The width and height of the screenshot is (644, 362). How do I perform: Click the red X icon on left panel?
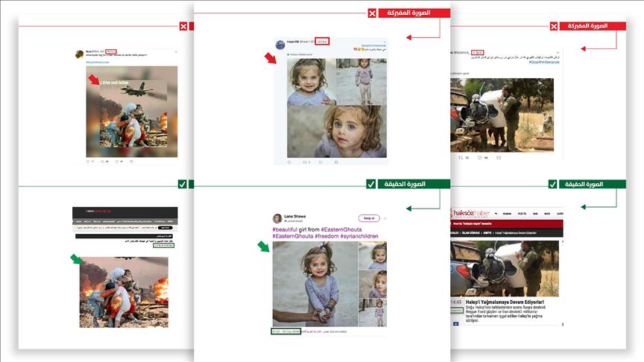point(183,26)
